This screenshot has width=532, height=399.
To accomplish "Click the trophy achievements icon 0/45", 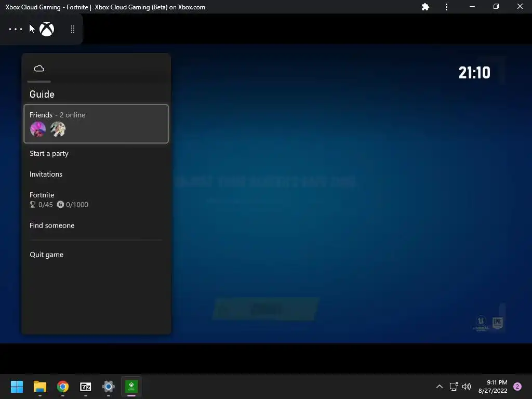I will 33,204.
